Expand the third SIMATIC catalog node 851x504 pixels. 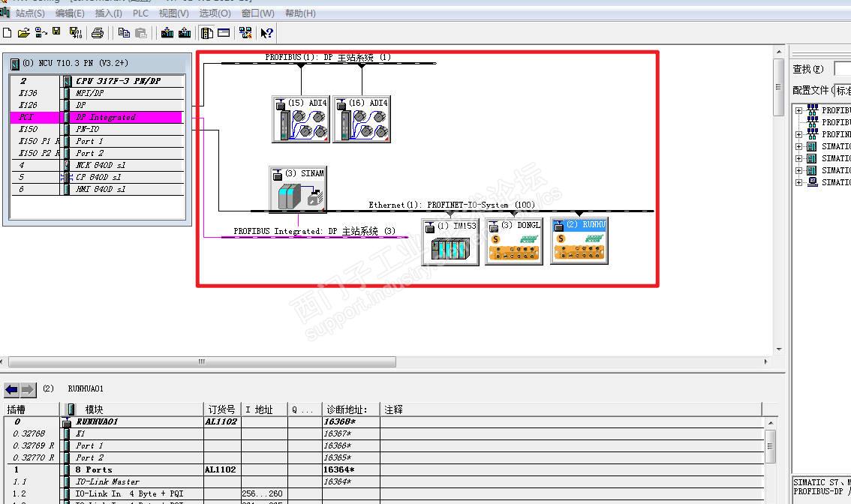(x=799, y=170)
